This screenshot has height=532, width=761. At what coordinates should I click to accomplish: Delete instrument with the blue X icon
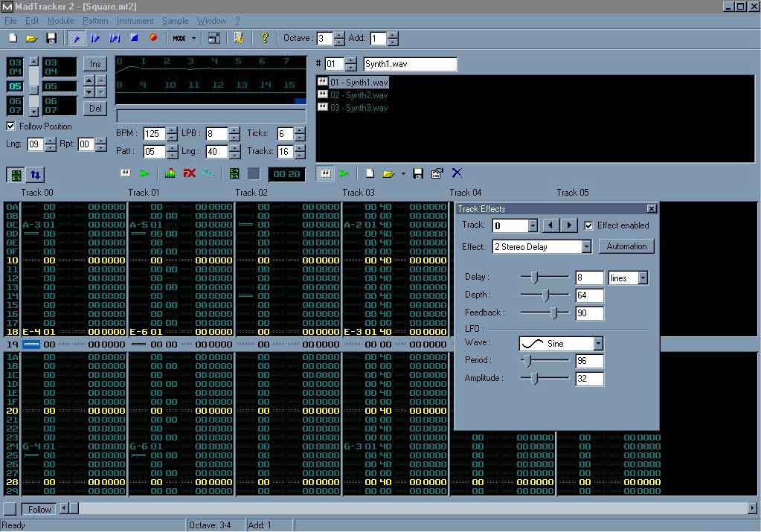click(x=457, y=173)
